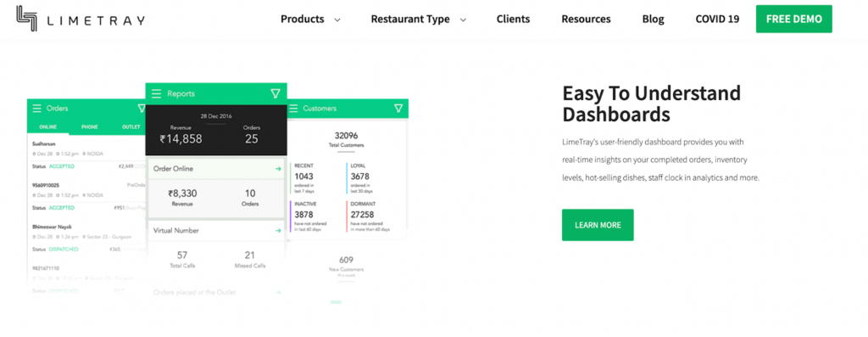
Task: Click the green arrow beside Order Online
Action: 278,168
